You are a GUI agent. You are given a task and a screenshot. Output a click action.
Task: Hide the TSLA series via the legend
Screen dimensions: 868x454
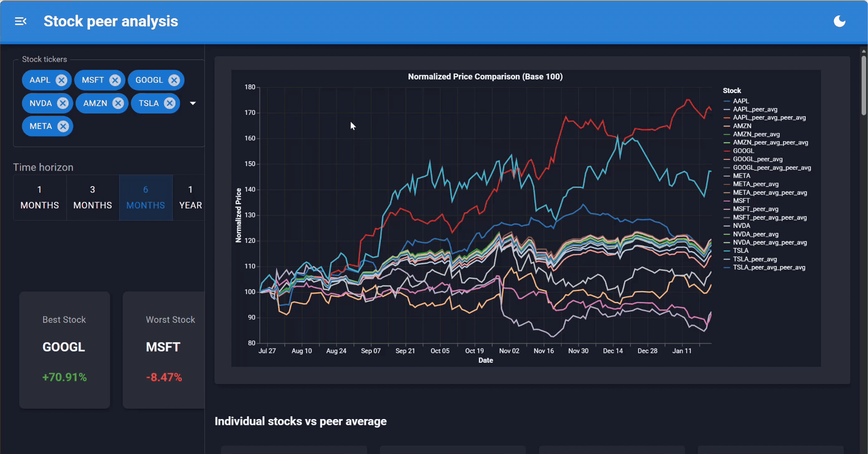[x=741, y=250]
